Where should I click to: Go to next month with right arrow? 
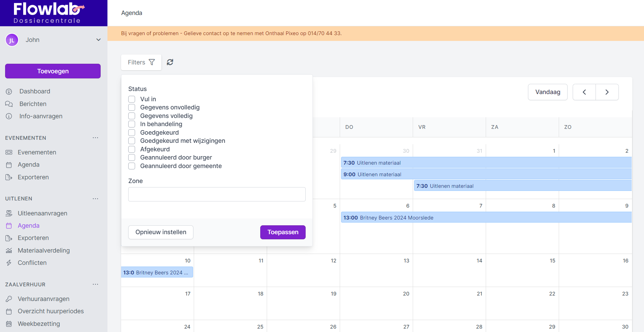pos(607,92)
